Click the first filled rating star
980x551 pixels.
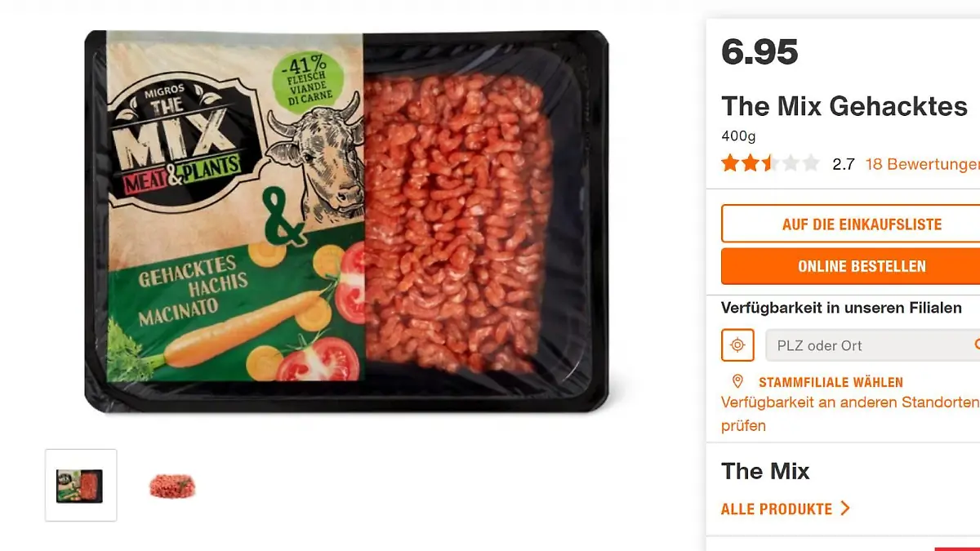coord(730,163)
